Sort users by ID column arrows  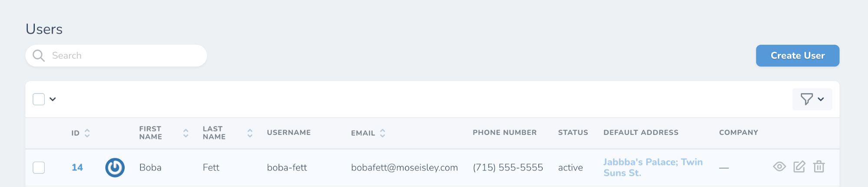[87, 133]
